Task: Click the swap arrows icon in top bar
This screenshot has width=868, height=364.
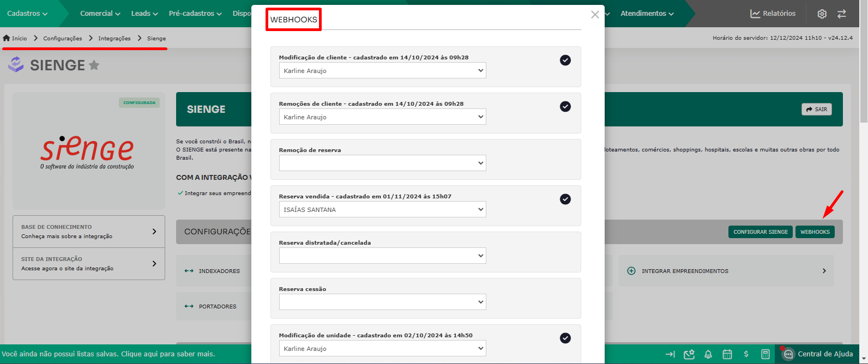Action: pyautogui.click(x=842, y=14)
